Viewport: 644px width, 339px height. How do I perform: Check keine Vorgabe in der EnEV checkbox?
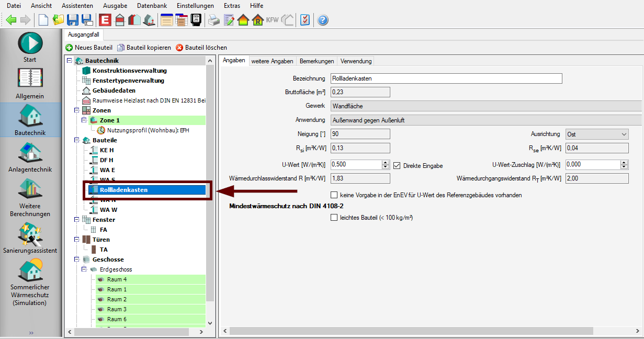(x=334, y=195)
